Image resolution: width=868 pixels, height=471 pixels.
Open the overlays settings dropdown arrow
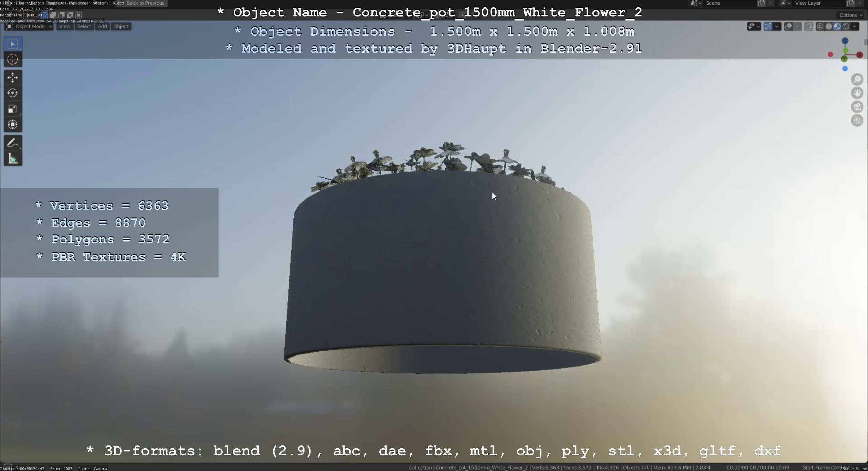(797, 27)
